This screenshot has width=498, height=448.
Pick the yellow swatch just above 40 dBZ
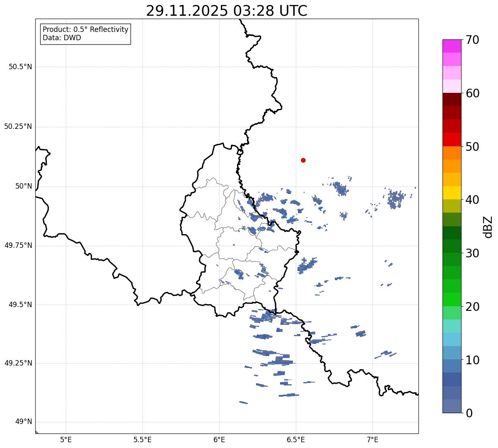pyautogui.click(x=452, y=193)
